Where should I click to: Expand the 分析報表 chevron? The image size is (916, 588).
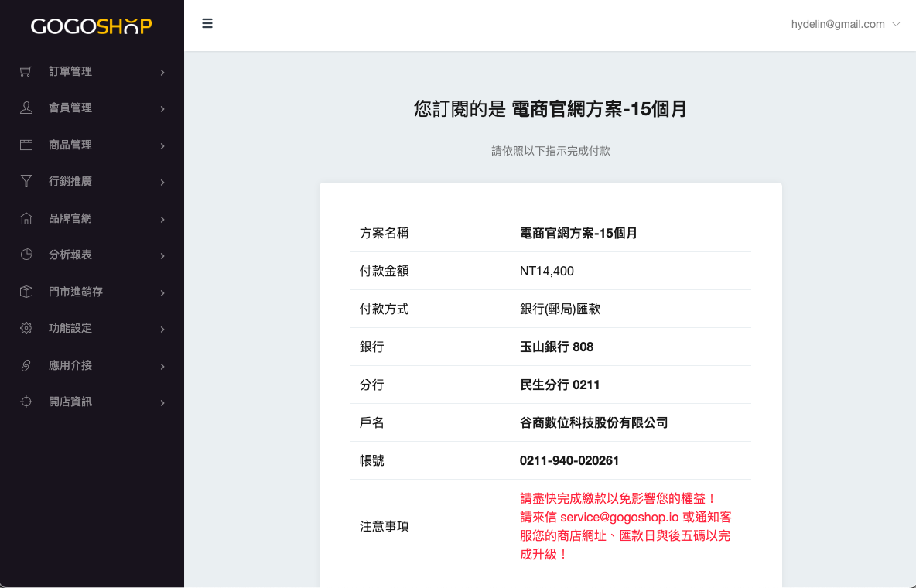pos(162,255)
